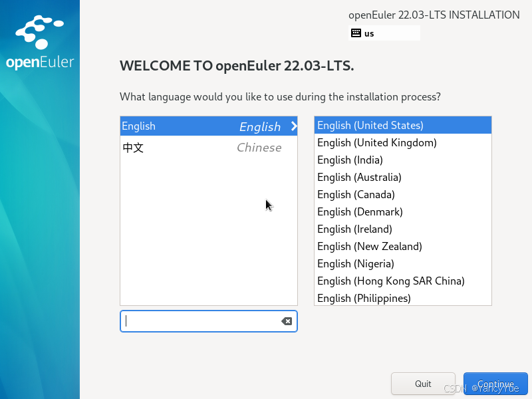Viewport: 532px width, 399px height.
Task: Pick English (Australia) locale variant
Action: tap(359, 177)
